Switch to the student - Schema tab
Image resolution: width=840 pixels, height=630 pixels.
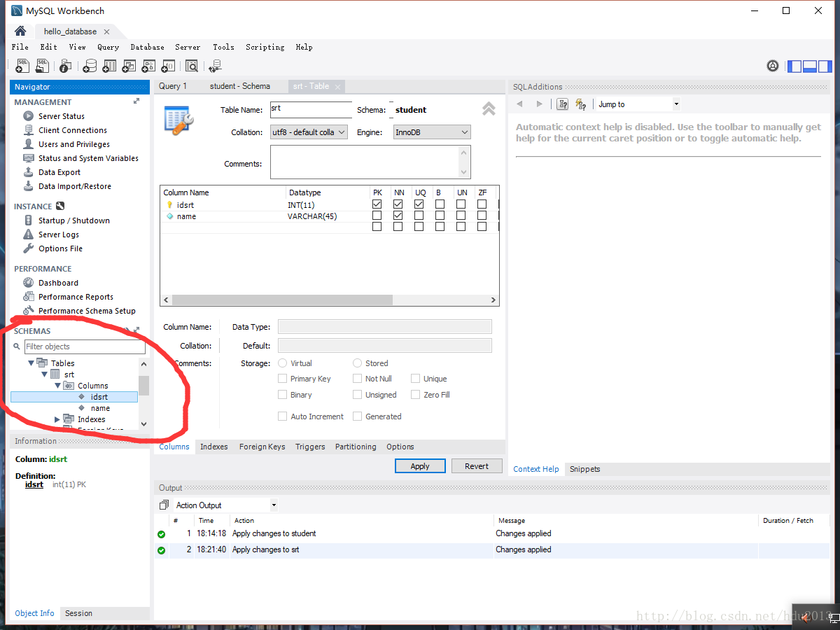[240, 86]
